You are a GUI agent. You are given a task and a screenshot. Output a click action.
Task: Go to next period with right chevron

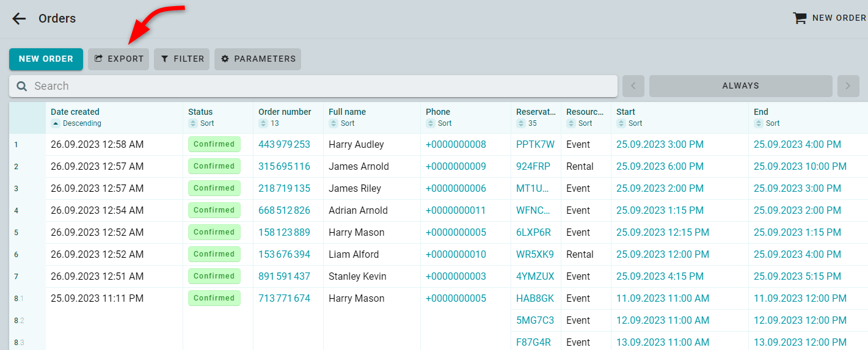pyautogui.click(x=848, y=86)
